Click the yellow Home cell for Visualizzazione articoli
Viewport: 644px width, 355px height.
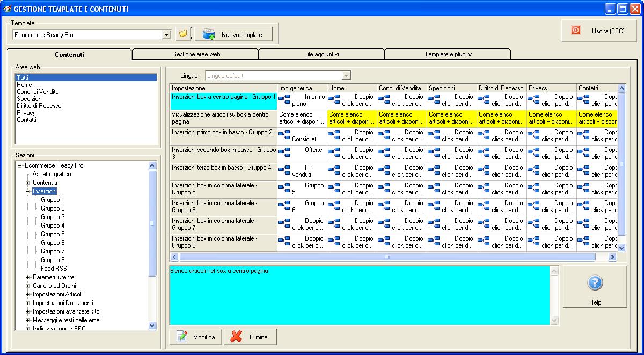pyautogui.click(x=352, y=118)
